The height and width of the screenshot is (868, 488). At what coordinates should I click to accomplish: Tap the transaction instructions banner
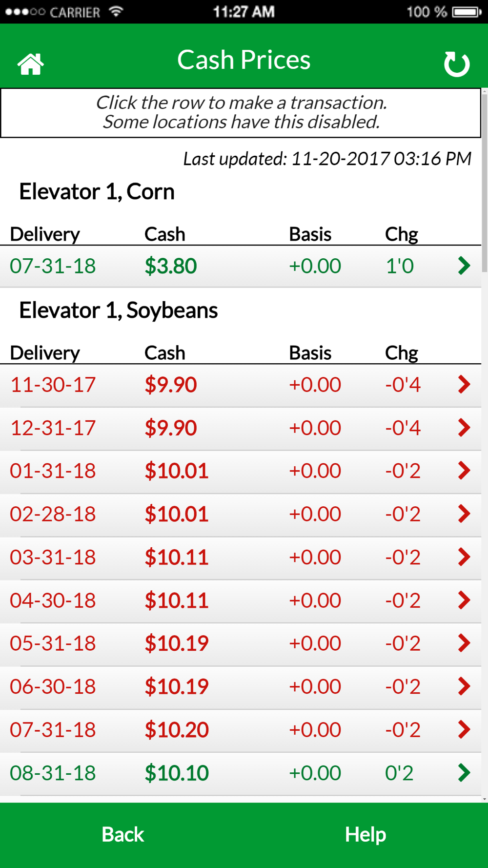tap(241, 113)
